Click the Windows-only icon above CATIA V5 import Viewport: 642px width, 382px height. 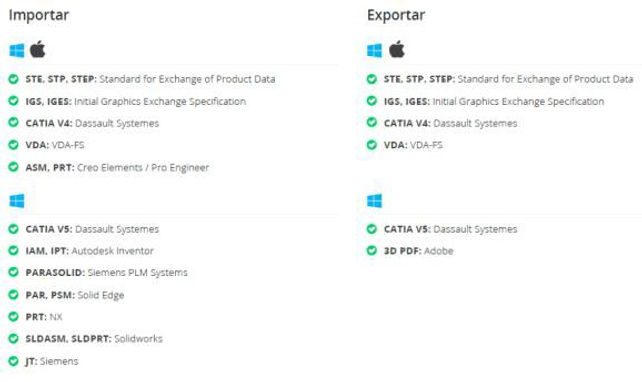[x=17, y=201]
